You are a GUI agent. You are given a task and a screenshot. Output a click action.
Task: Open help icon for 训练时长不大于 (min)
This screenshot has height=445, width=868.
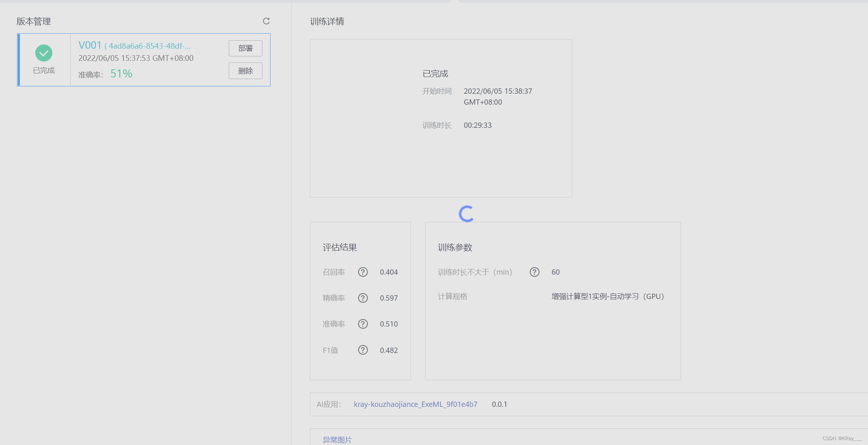535,272
